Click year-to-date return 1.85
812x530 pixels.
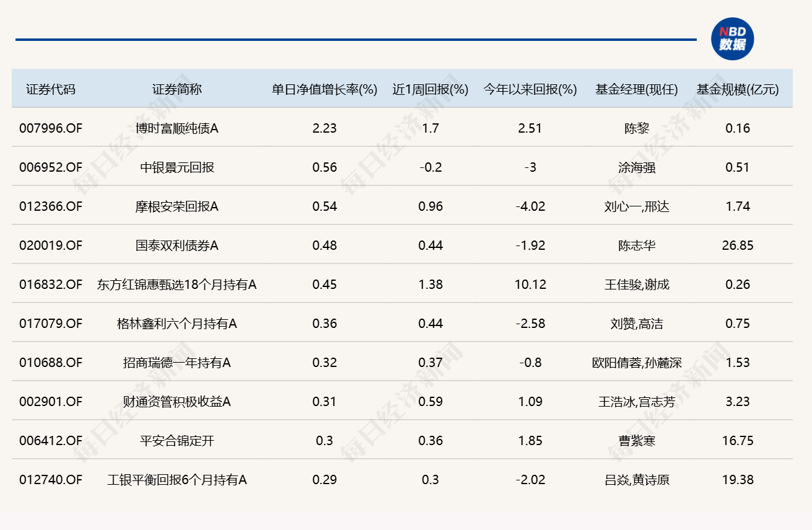tap(530, 441)
